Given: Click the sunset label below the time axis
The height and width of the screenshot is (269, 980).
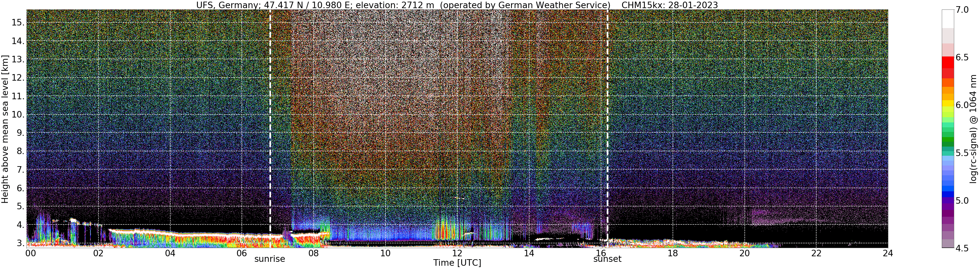Looking at the screenshot, I should (607, 259).
